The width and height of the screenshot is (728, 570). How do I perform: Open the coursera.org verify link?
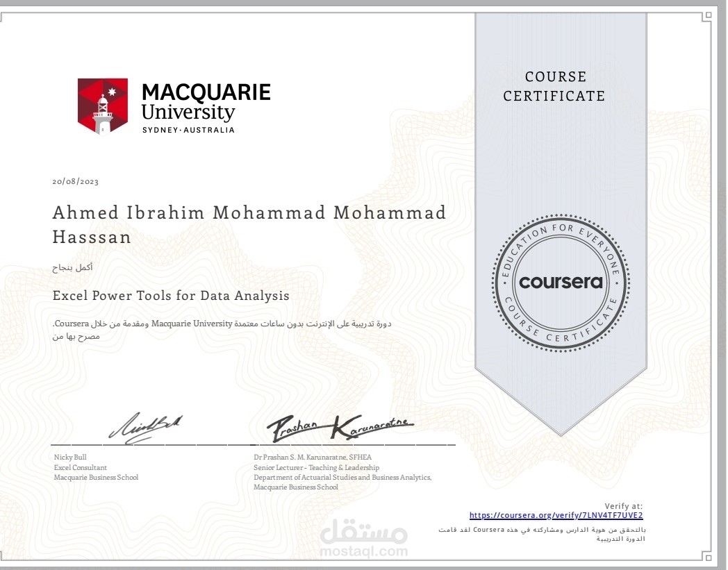pos(556,515)
